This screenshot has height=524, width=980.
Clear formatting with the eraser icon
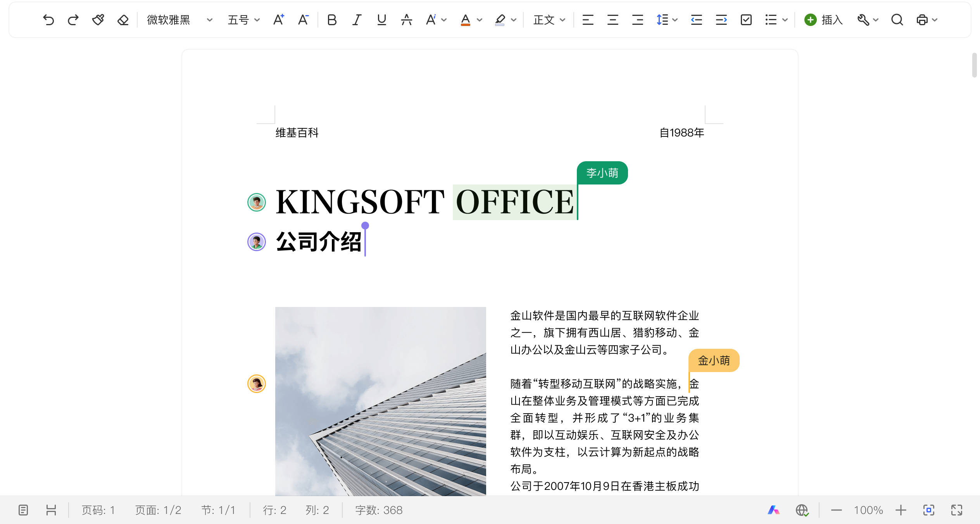[x=123, y=20]
